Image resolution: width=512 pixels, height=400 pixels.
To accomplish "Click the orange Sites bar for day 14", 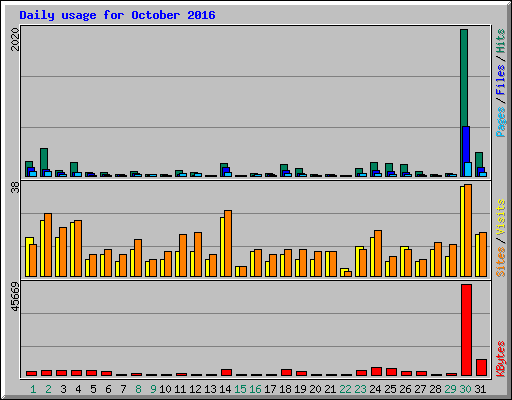I will (228, 243).
